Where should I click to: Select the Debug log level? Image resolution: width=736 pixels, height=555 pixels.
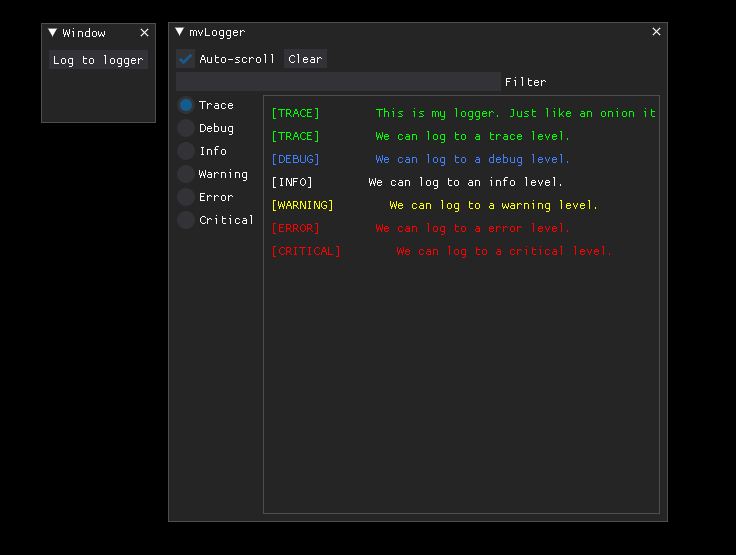click(x=186, y=128)
